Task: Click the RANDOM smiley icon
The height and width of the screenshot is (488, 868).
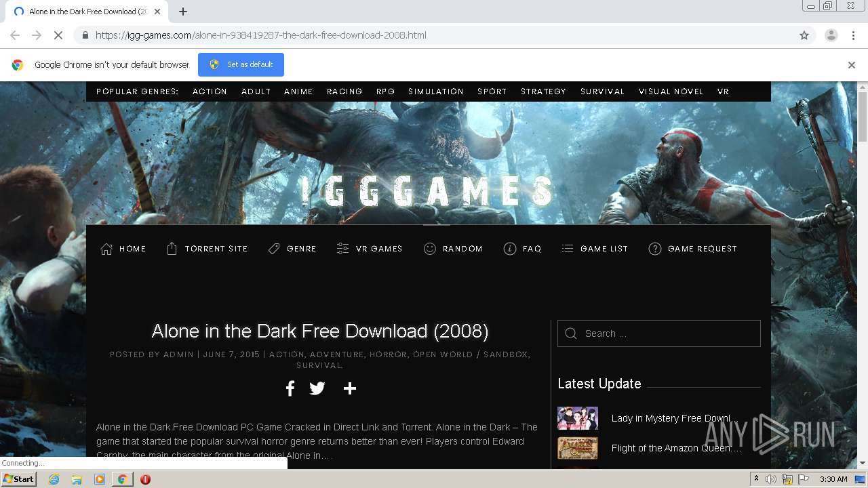Action: 429,249
